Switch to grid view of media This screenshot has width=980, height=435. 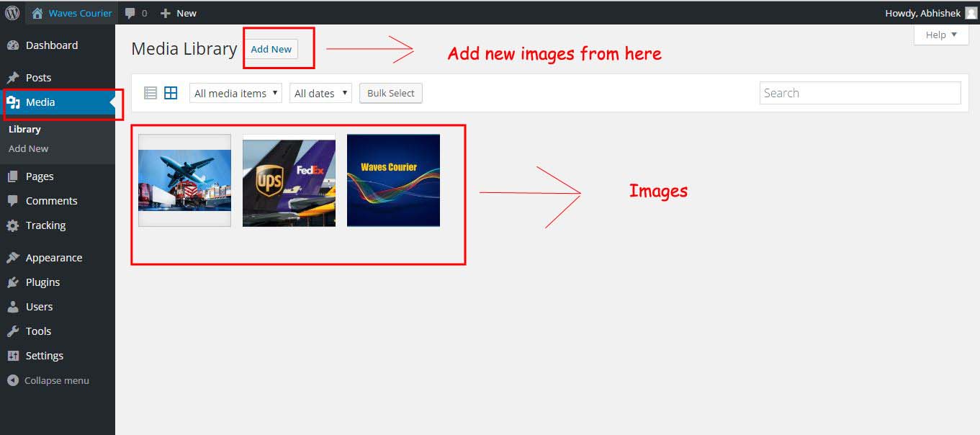(171, 93)
